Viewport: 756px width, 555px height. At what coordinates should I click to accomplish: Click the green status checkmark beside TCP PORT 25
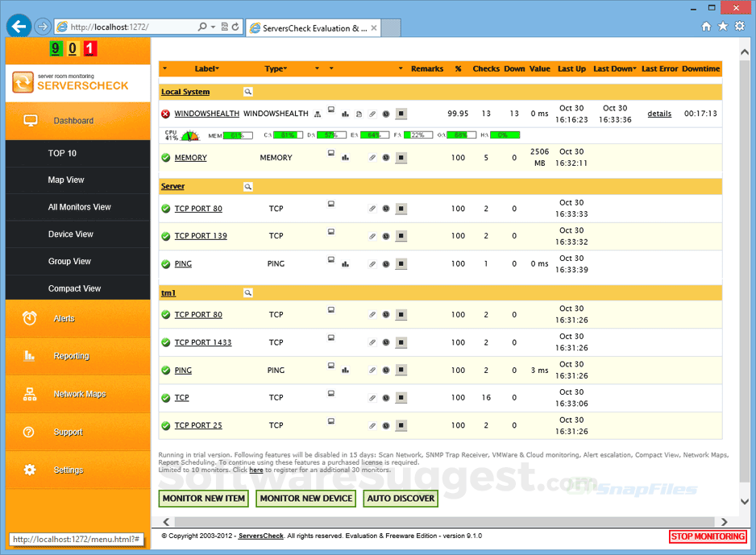pyautogui.click(x=165, y=425)
